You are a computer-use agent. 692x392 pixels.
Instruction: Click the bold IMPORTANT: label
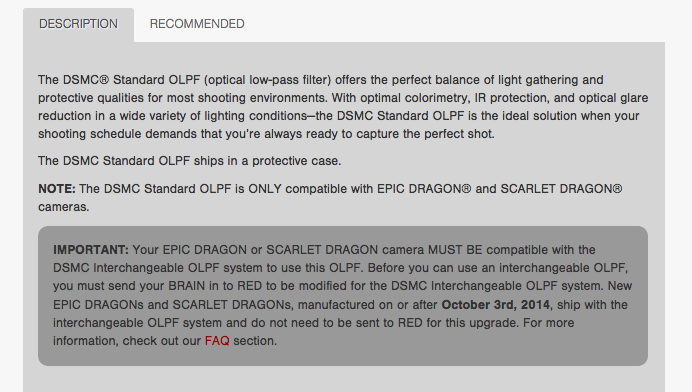90,250
